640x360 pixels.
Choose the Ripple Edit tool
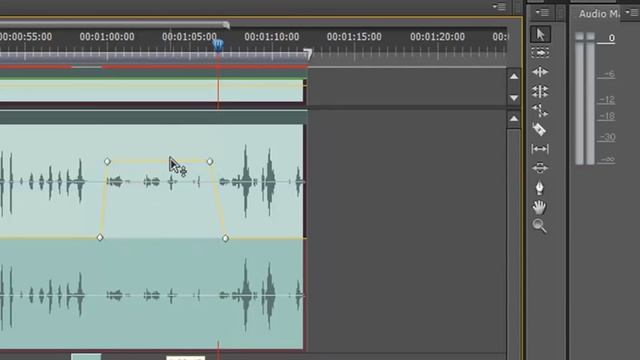(540, 72)
